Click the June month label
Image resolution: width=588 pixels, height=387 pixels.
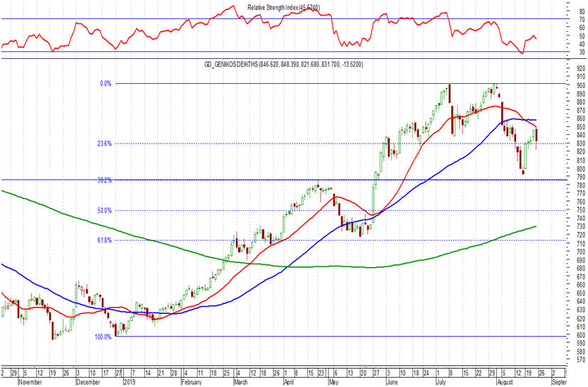click(x=392, y=383)
